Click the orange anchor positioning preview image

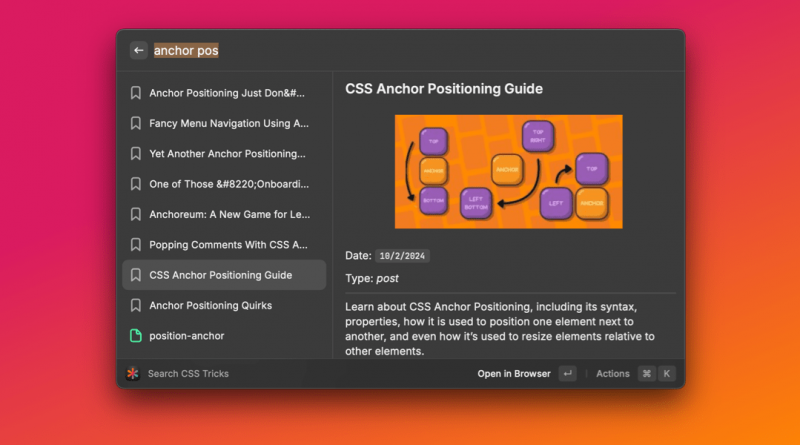tap(508, 171)
